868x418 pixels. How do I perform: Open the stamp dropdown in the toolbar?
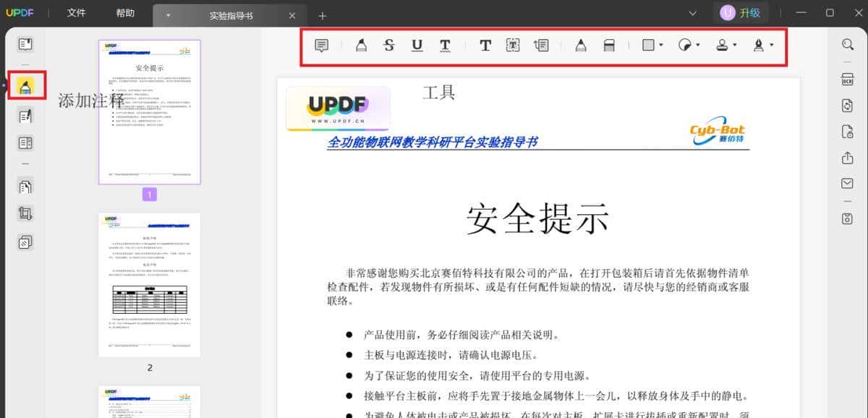pyautogui.click(x=726, y=45)
